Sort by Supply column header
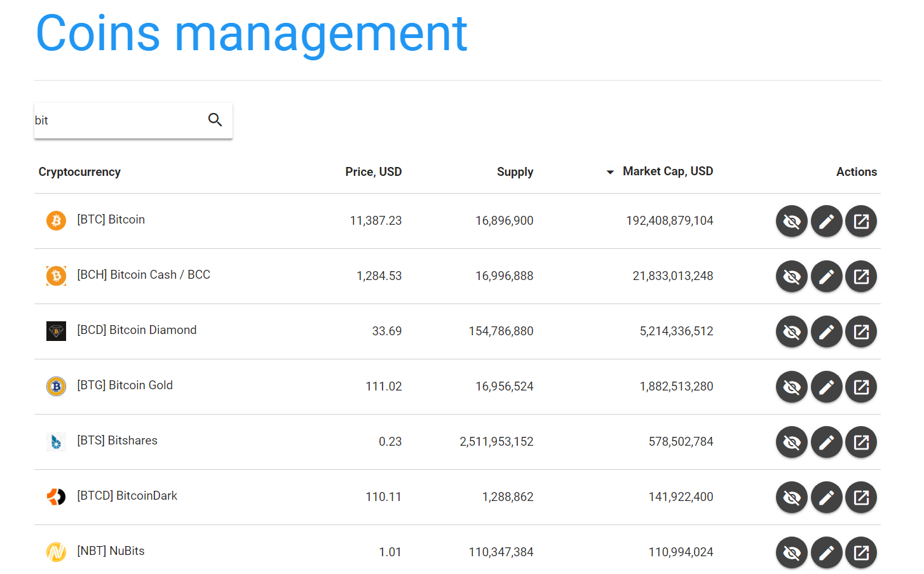Viewport: 924px width, 574px height. click(515, 172)
